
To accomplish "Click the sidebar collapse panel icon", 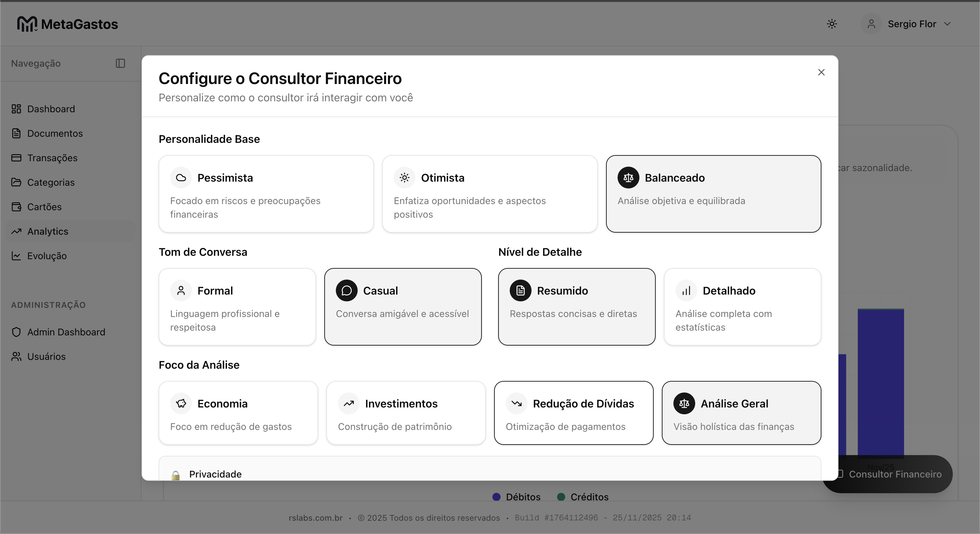I will (x=120, y=63).
